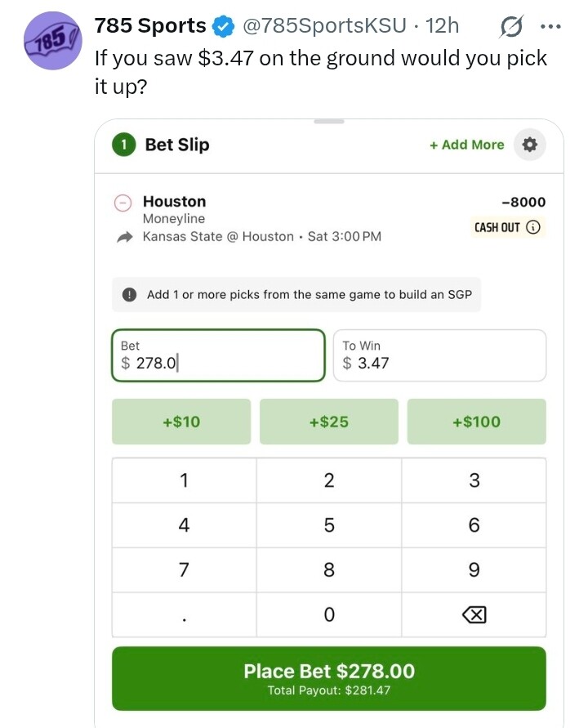The width and height of the screenshot is (588, 728).
Task: Tap the SGP notice exclamation icon
Action: (129, 294)
